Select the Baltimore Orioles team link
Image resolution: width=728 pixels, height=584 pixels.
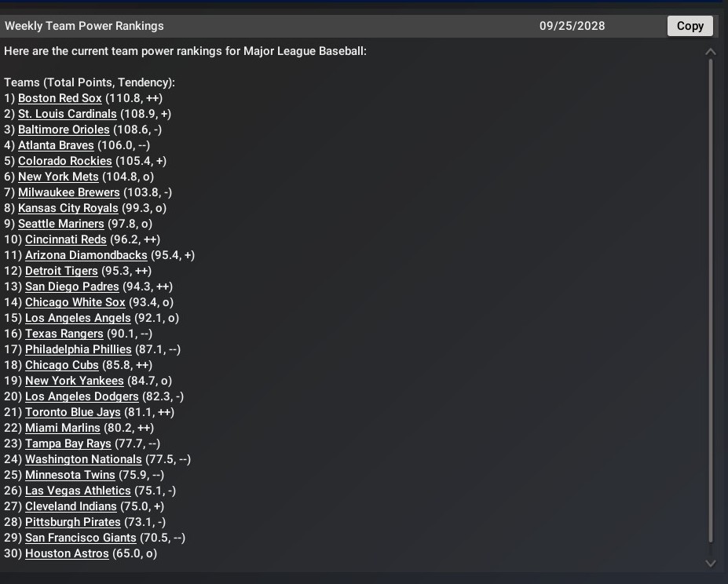click(64, 130)
